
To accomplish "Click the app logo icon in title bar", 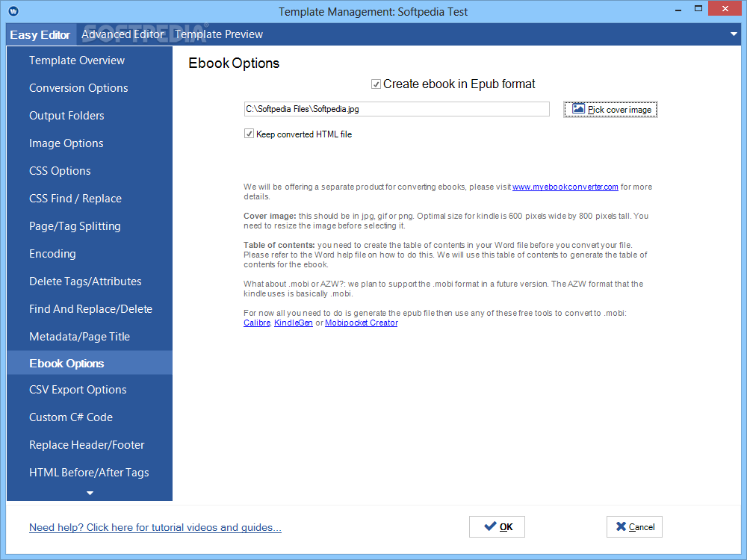I will point(13,11).
